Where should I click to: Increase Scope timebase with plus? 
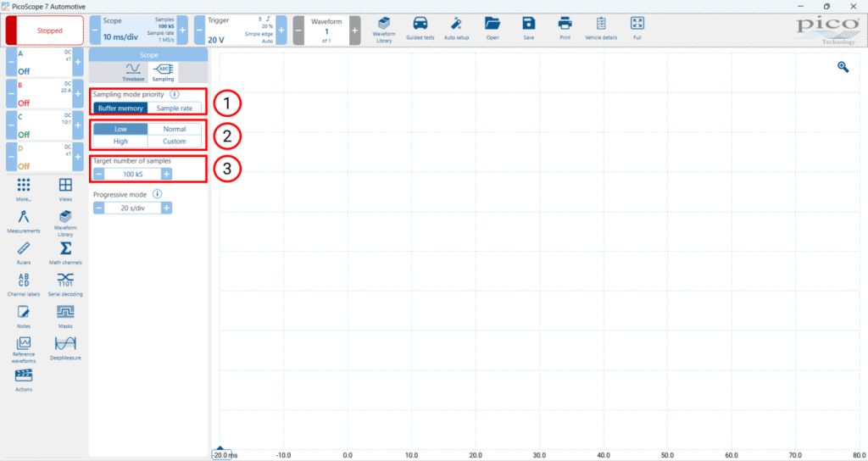pos(182,30)
